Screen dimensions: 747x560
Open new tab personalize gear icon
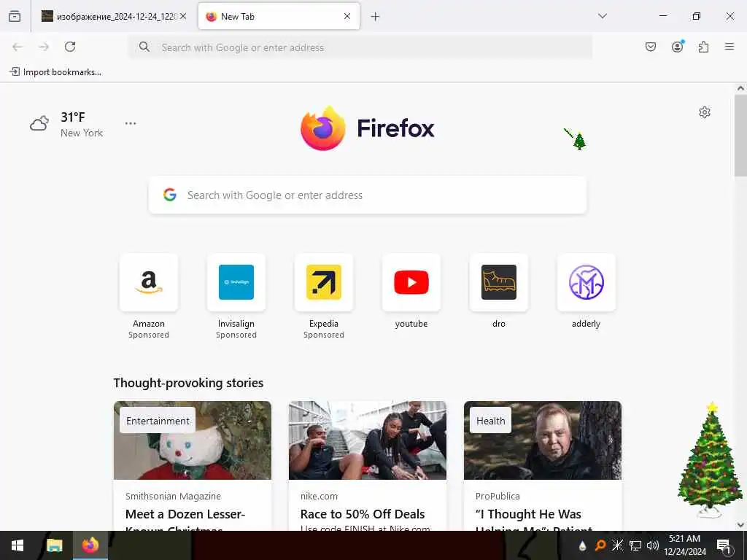pyautogui.click(x=705, y=112)
